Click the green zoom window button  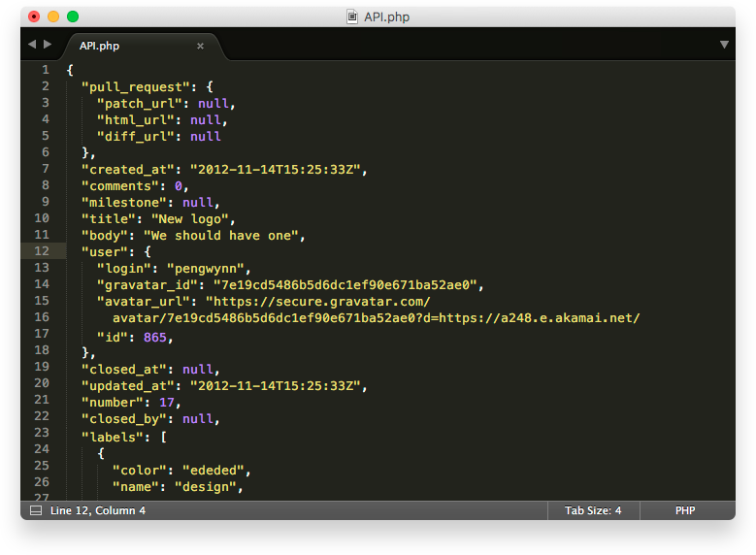73,16
